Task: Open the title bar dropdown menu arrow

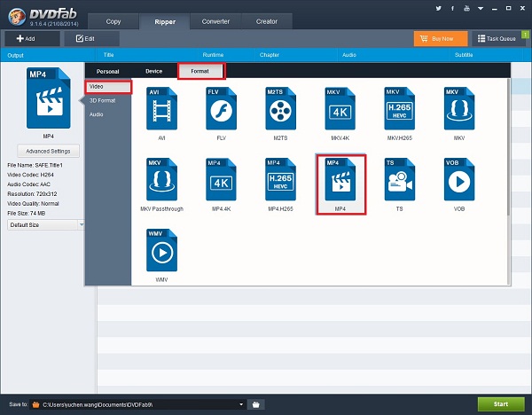Action: point(481,9)
